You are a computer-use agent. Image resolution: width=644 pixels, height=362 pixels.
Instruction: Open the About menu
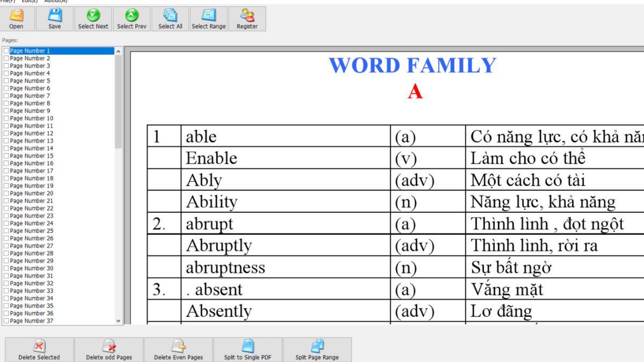(55, 1)
